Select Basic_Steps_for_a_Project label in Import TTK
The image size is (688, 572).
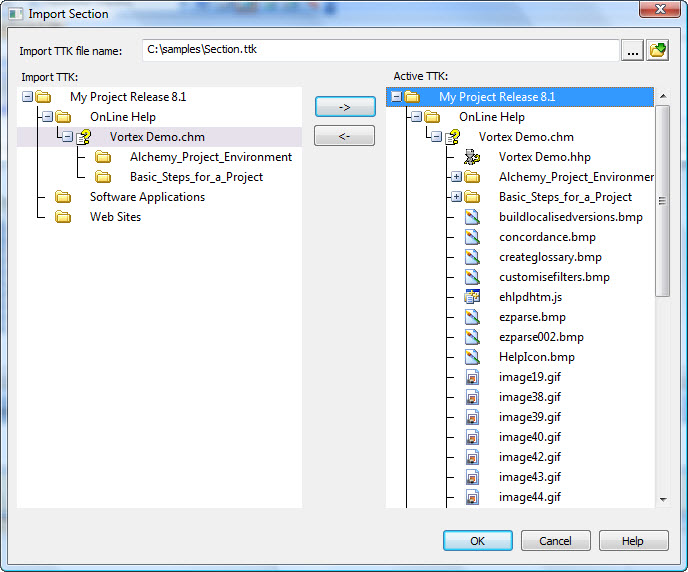pyautogui.click(x=196, y=177)
